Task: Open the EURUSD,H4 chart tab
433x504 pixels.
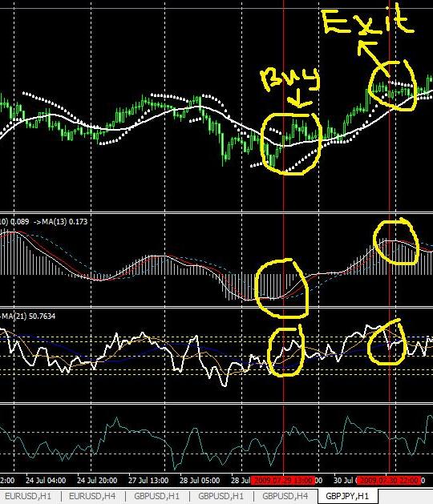Action: pyautogui.click(x=92, y=496)
